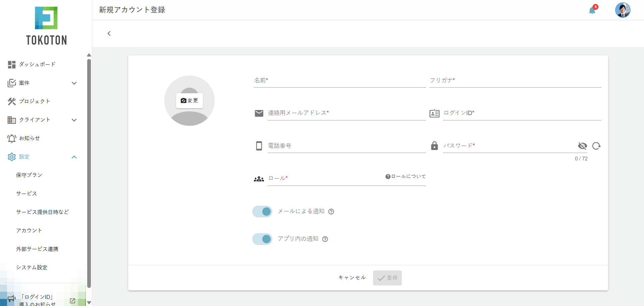Viewport: 644px width, 306px height.
Task: Click the 案件 checklist icon
Action: pyautogui.click(x=12, y=83)
